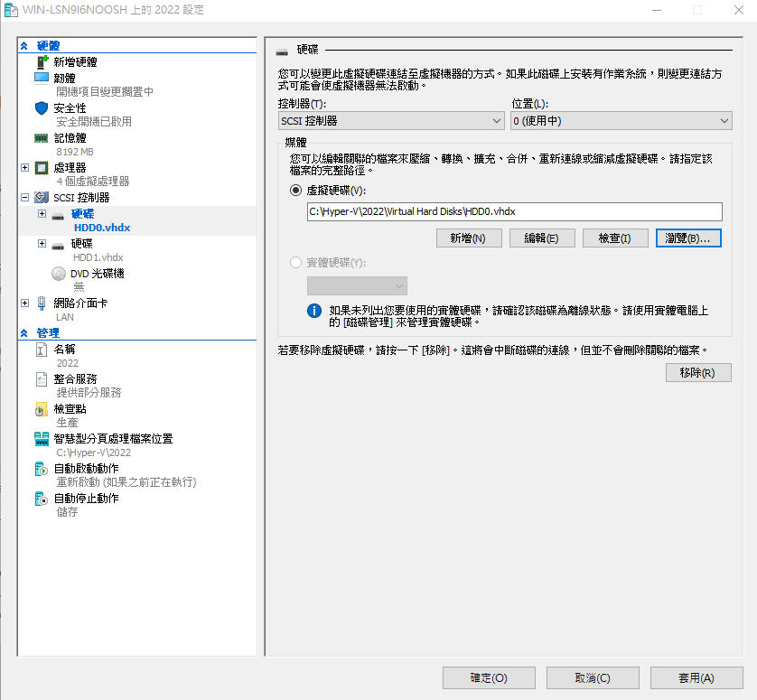Click the 新增(N) button
757x700 pixels.
point(469,238)
